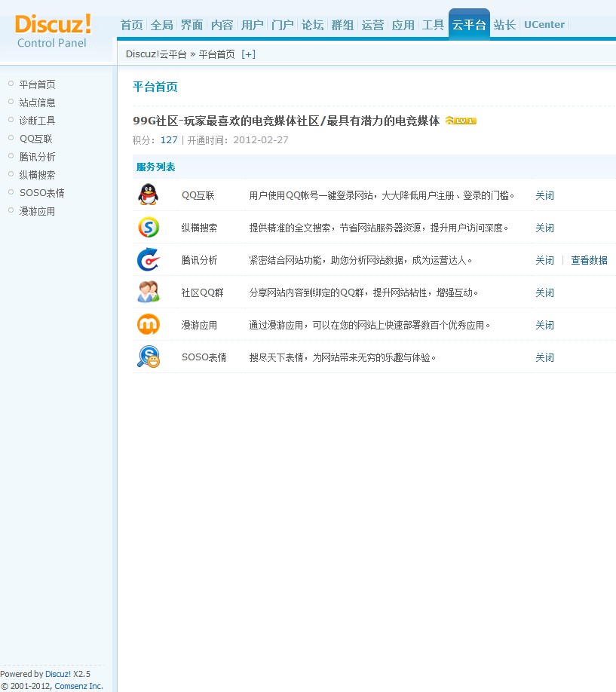Click the SOSO表情 magnifier smiley icon

(149, 357)
